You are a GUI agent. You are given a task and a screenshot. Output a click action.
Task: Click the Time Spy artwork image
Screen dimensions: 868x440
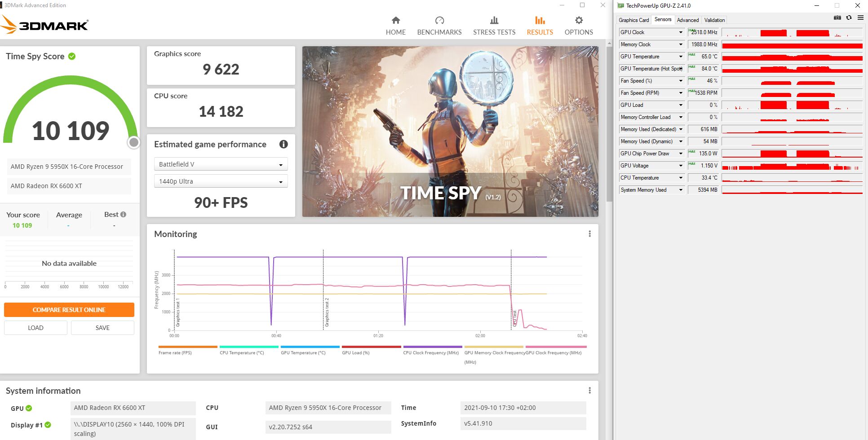(x=450, y=132)
